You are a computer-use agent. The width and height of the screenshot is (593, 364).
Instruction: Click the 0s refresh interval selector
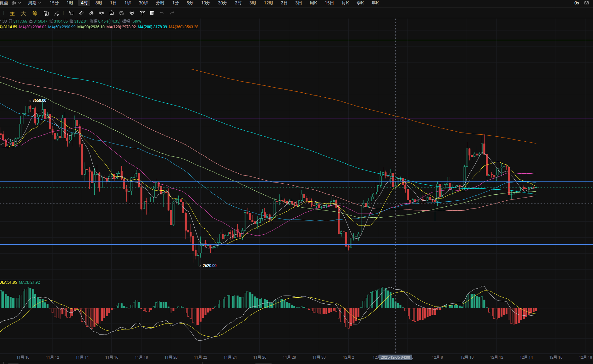576,3
